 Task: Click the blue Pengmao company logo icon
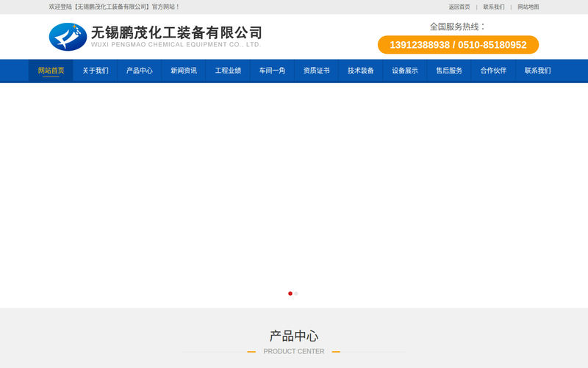click(x=68, y=37)
